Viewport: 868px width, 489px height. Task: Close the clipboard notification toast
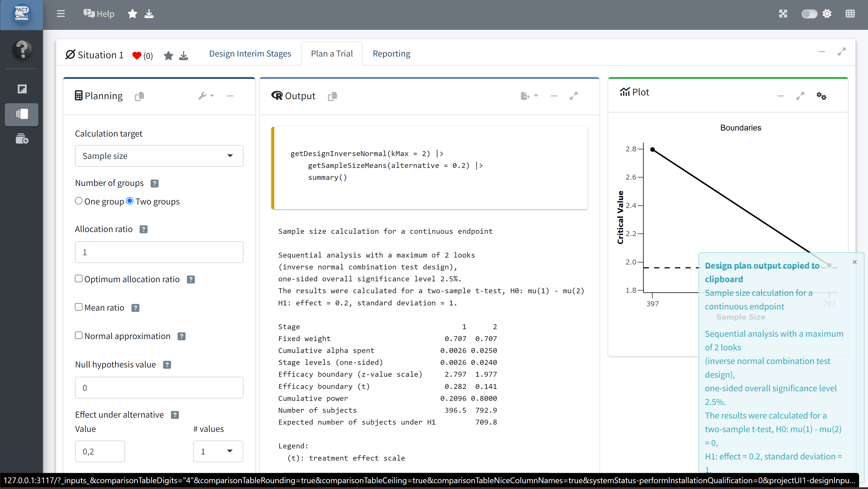(854, 262)
